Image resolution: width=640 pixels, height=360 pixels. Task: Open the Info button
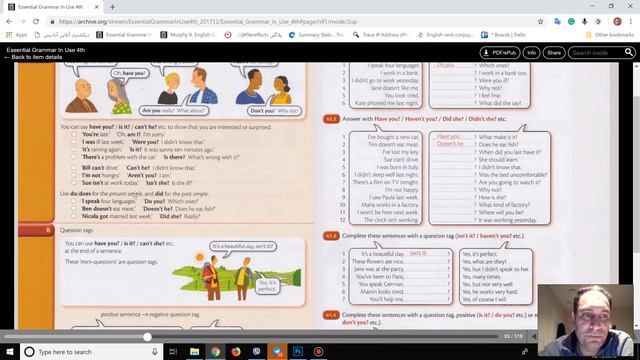[531, 53]
